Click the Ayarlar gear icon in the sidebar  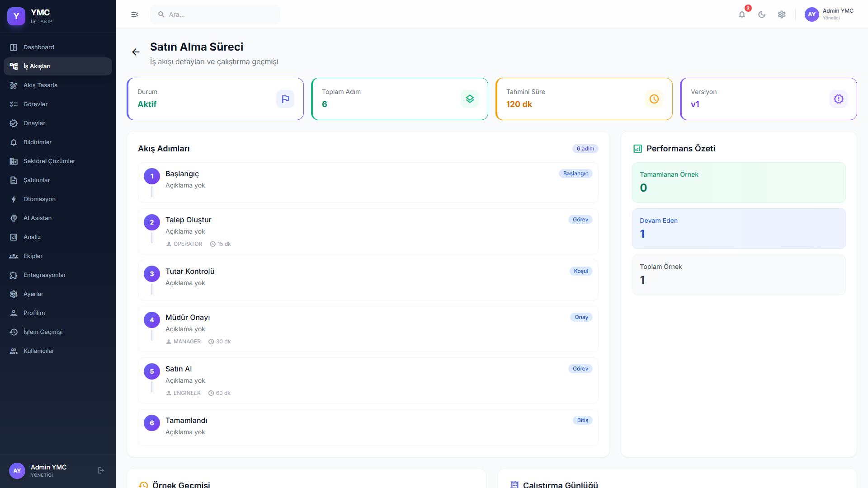coord(14,294)
